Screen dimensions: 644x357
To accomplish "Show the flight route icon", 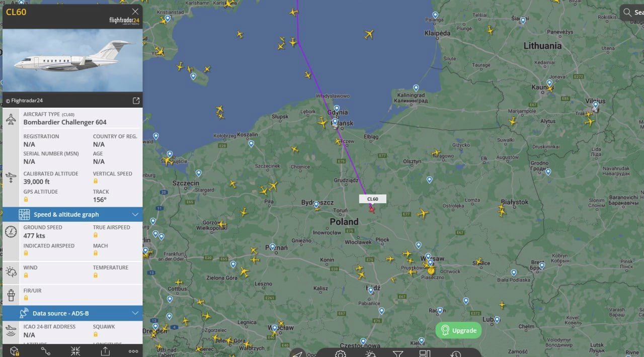I will point(45,351).
